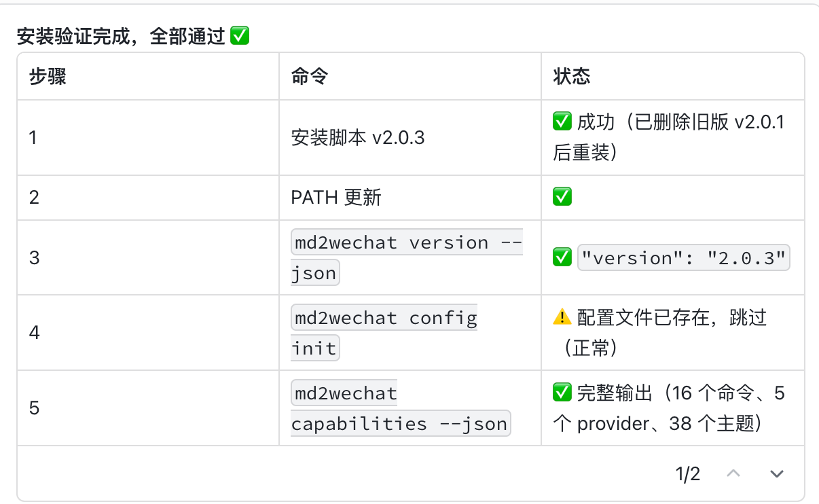
Task: Click the yellow warning icon for 配置文件已存在
Action: [562, 317]
